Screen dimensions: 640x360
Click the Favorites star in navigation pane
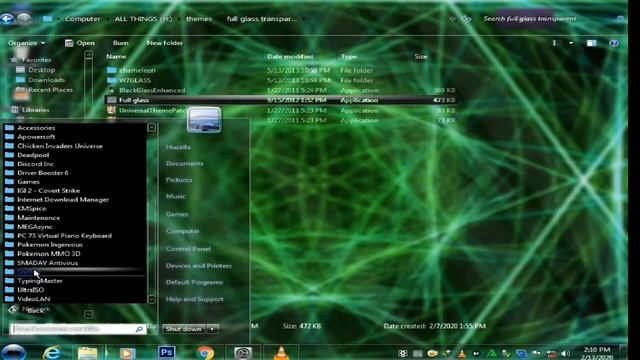(14, 60)
